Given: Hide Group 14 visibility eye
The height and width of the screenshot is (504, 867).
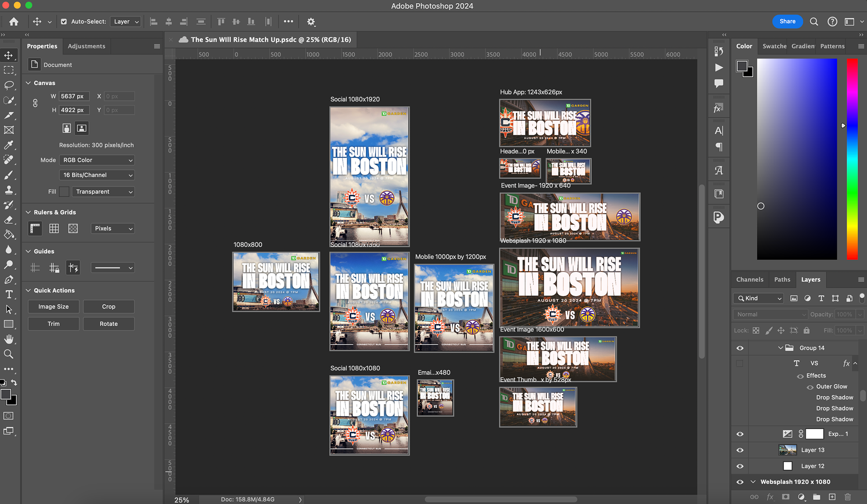Looking at the screenshot, I should (740, 348).
